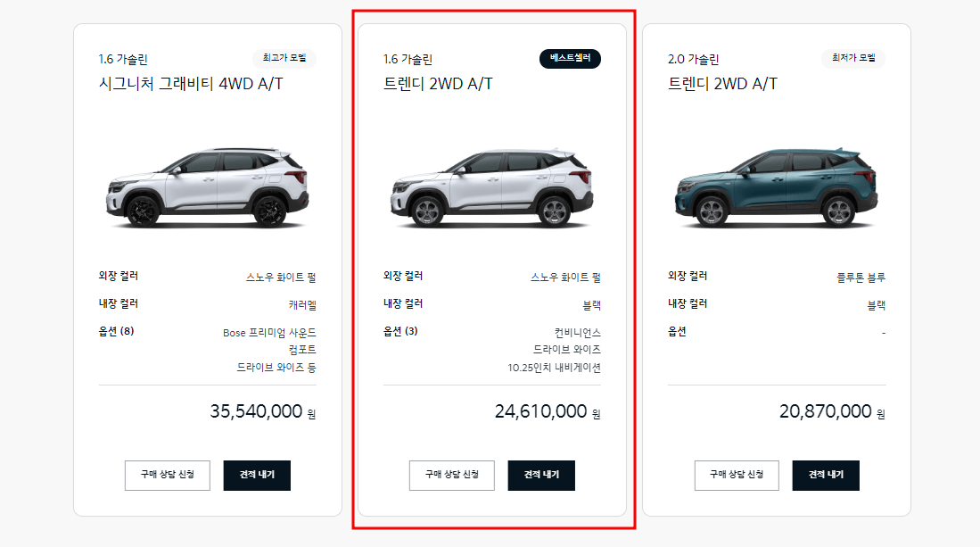The height and width of the screenshot is (547, 980).
Task: Click the 최고가 모델 badge
Action: tap(284, 56)
